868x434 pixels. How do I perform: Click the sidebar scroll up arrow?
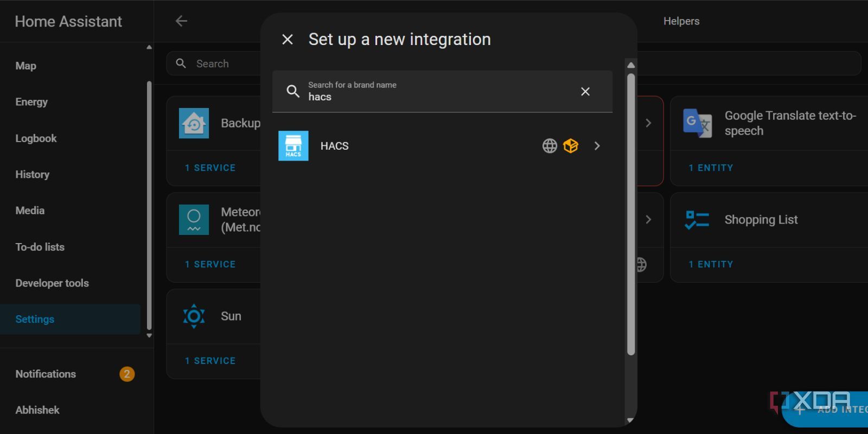click(149, 47)
